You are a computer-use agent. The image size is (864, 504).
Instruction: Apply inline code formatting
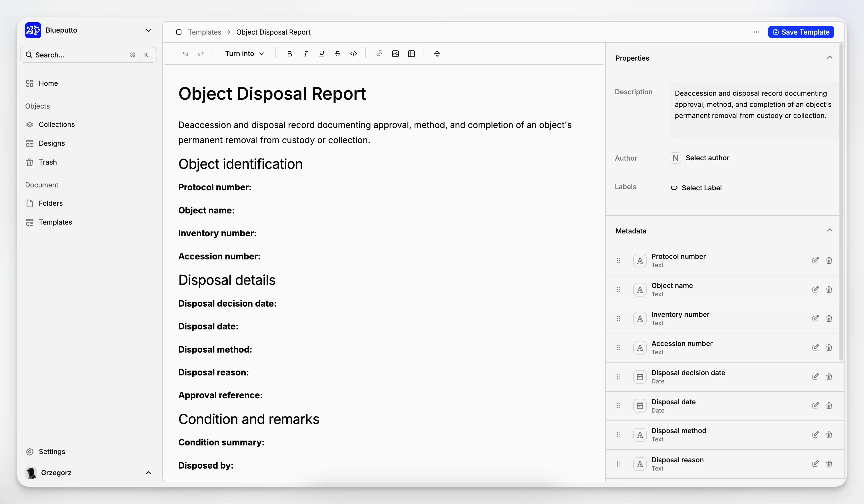click(354, 54)
